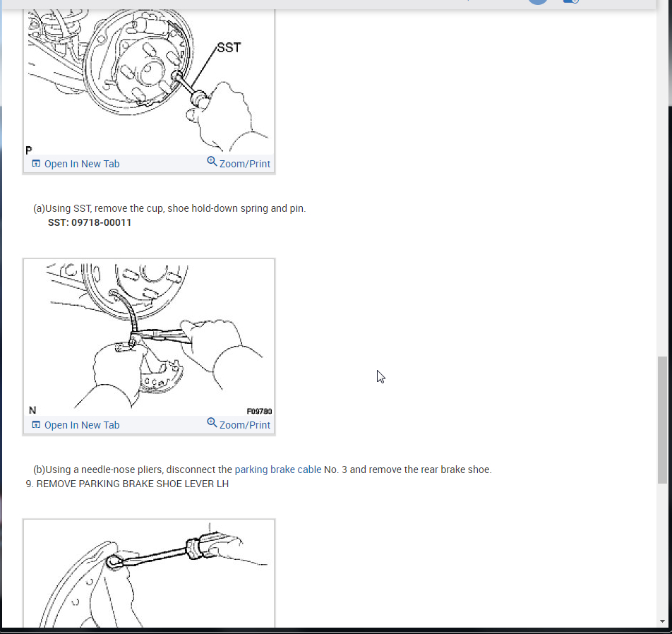Click the SST: 09718-00011 part number text
672x634 pixels.
[x=90, y=222]
